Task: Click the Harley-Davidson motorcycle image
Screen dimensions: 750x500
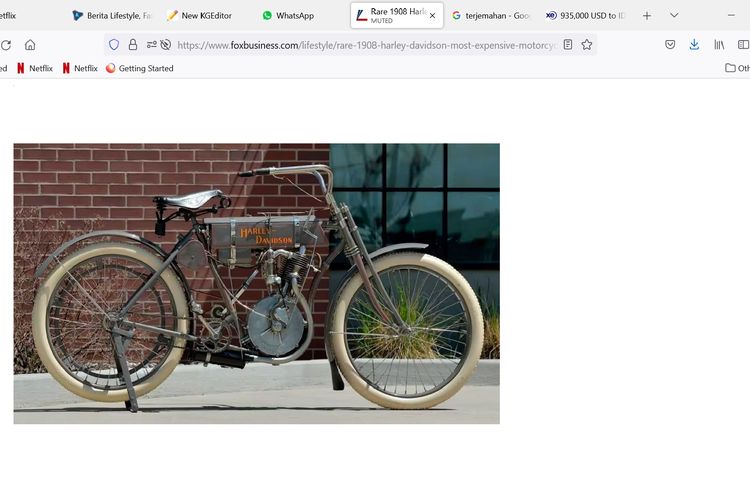Action: pyautogui.click(x=256, y=283)
